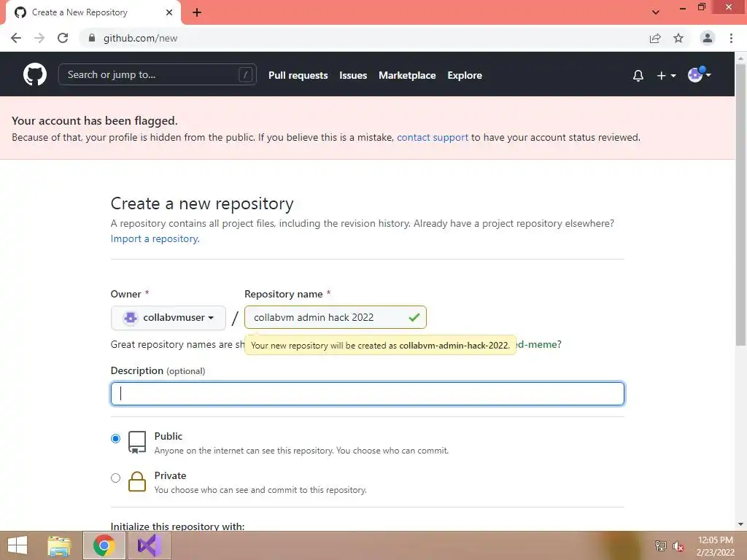Select the Private radio button
747x560 pixels.
click(115, 478)
